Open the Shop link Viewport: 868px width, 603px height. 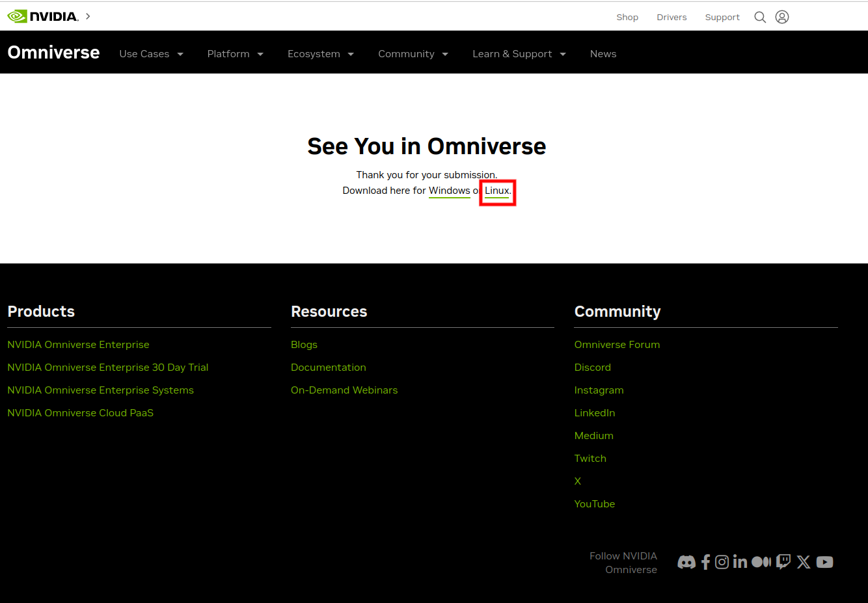pyautogui.click(x=627, y=18)
